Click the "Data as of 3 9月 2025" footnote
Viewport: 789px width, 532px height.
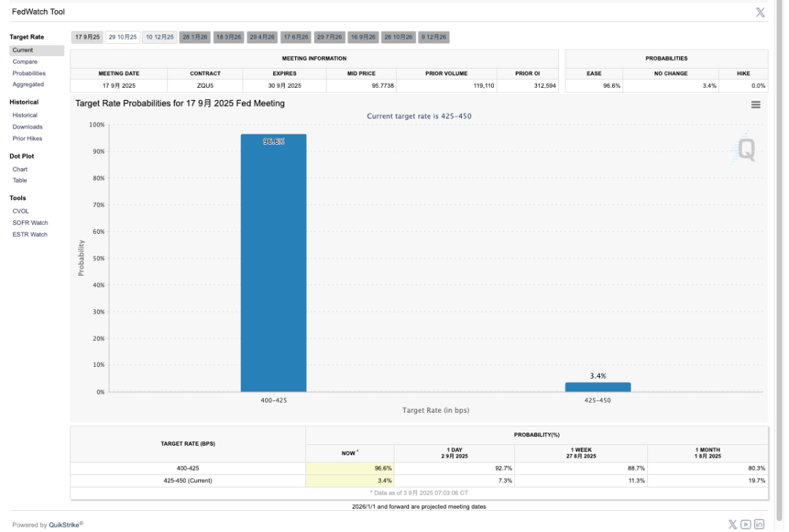coord(419,493)
